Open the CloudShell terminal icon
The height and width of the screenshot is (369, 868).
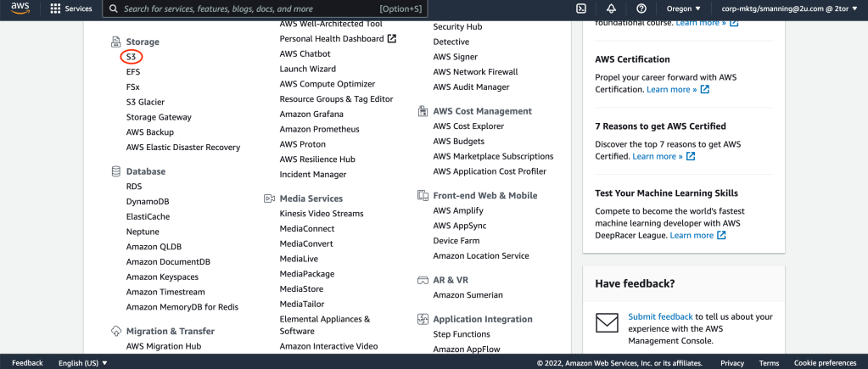click(581, 8)
